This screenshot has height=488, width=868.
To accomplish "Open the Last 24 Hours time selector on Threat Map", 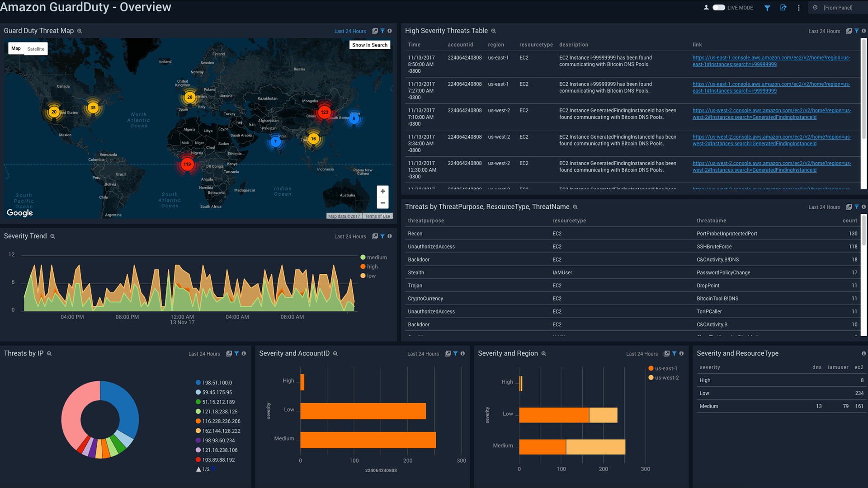I will 350,31.
